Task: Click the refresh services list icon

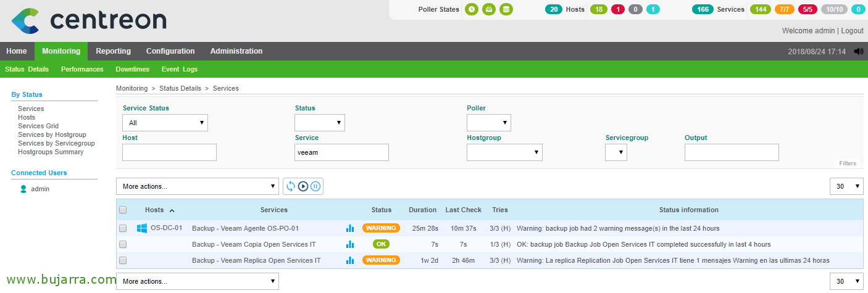Action: click(x=291, y=186)
